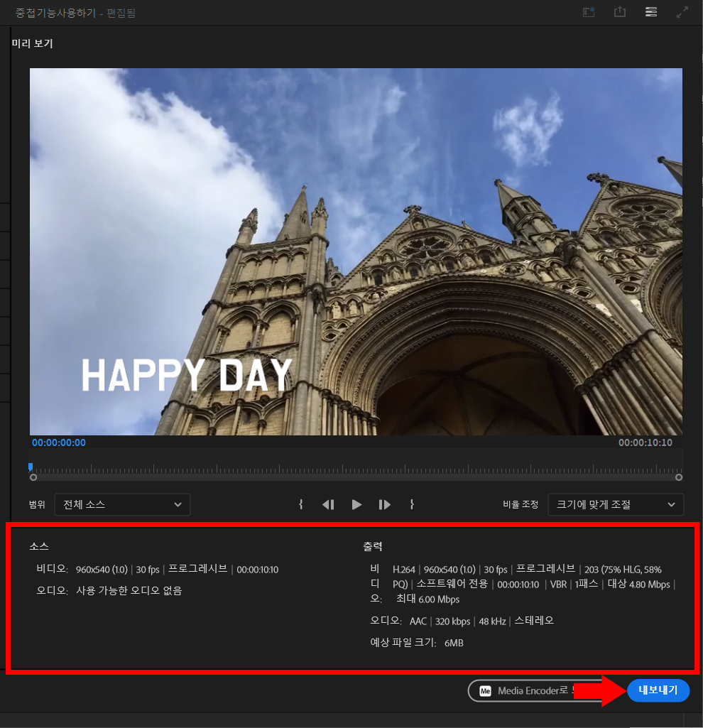Viewport: 703px width, 728px height.
Task: Open the 범위 dropdown showing 전체 소스
Action: pos(122,504)
